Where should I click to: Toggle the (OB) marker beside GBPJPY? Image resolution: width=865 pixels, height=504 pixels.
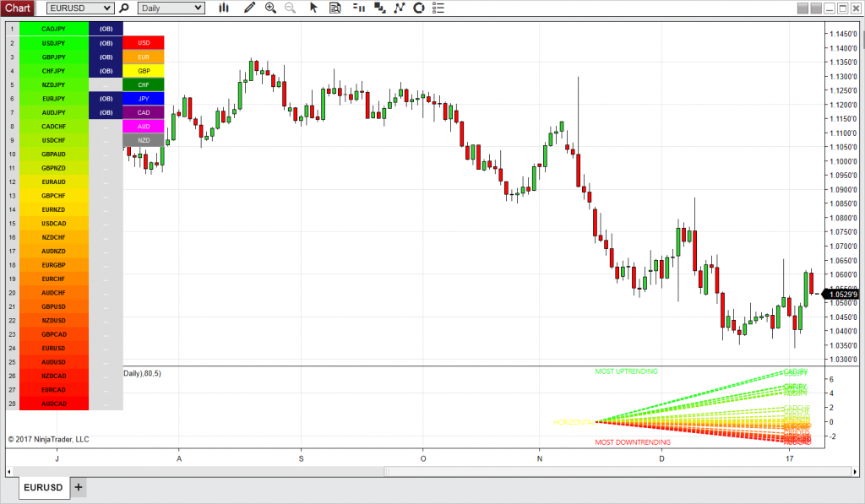pos(106,57)
